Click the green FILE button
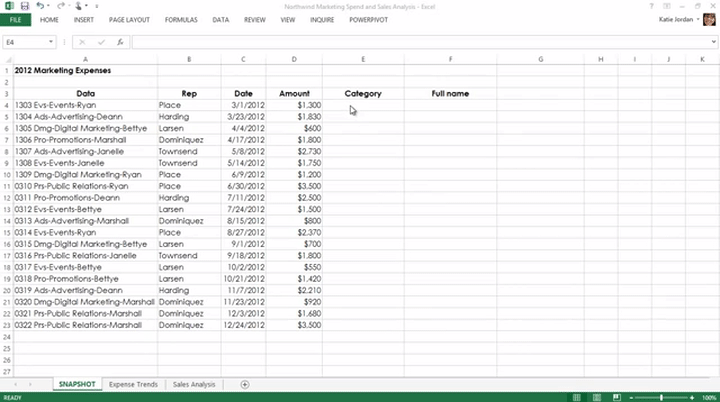 click(15, 19)
